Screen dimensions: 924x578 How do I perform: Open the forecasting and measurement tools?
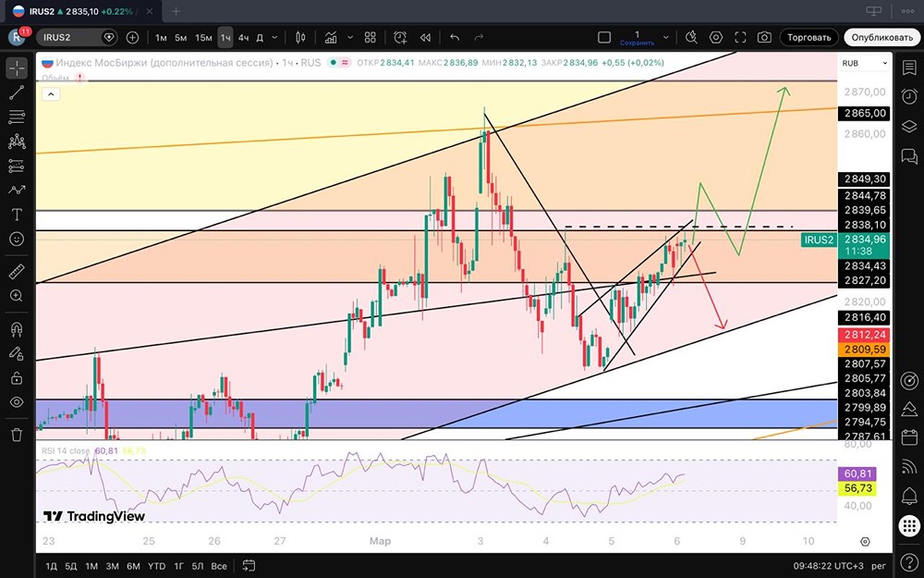[17, 166]
